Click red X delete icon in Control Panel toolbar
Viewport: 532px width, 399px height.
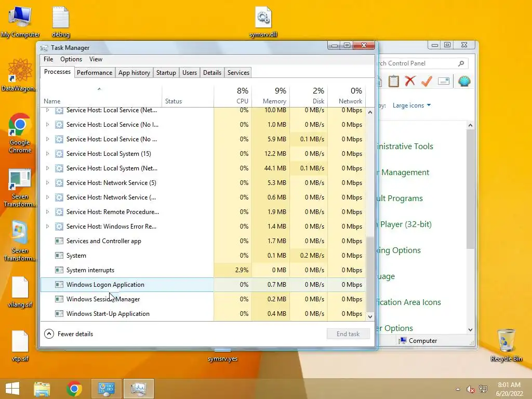pyautogui.click(x=410, y=81)
